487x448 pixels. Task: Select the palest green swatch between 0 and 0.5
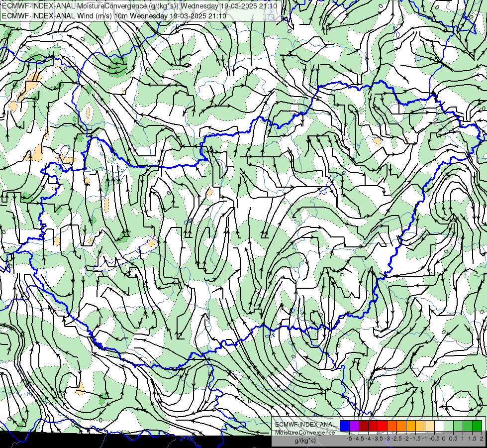point(449,426)
